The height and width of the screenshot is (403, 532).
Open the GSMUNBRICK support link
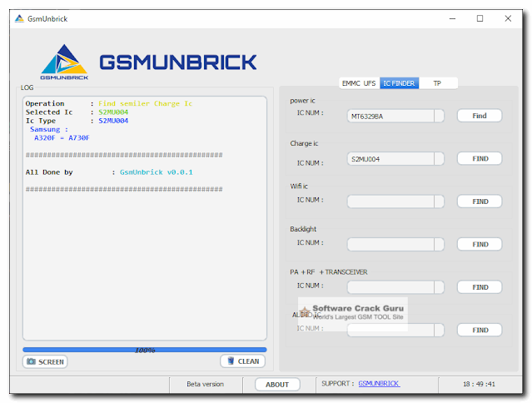click(379, 384)
